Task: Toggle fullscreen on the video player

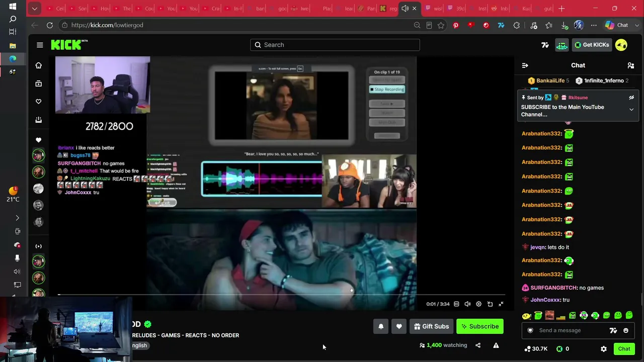Action: [501, 304]
